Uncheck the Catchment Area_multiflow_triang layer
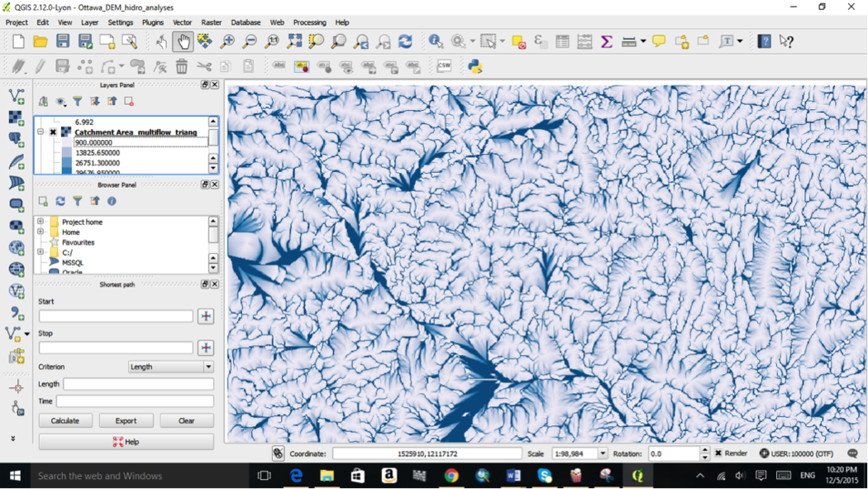Screen dimensions: 868x489 (52, 132)
